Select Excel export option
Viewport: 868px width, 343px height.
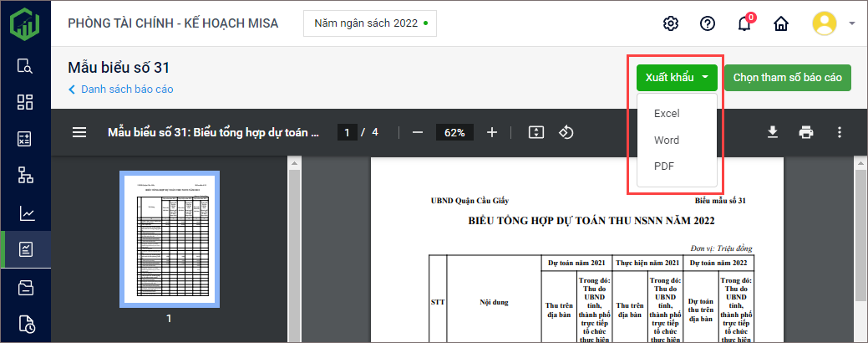(667, 113)
